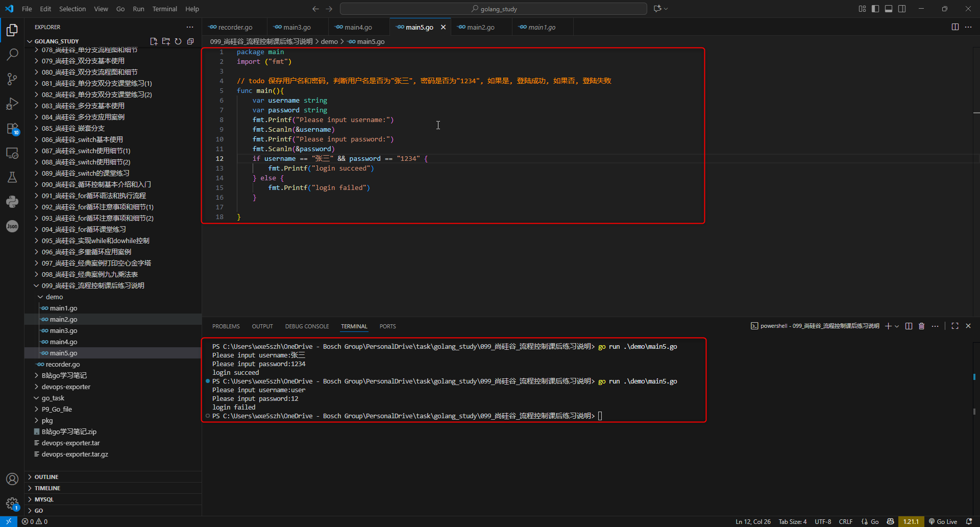Open the Run and Debug view
Image resolution: width=980 pixels, height=527 pixels.
coord(12,104)
